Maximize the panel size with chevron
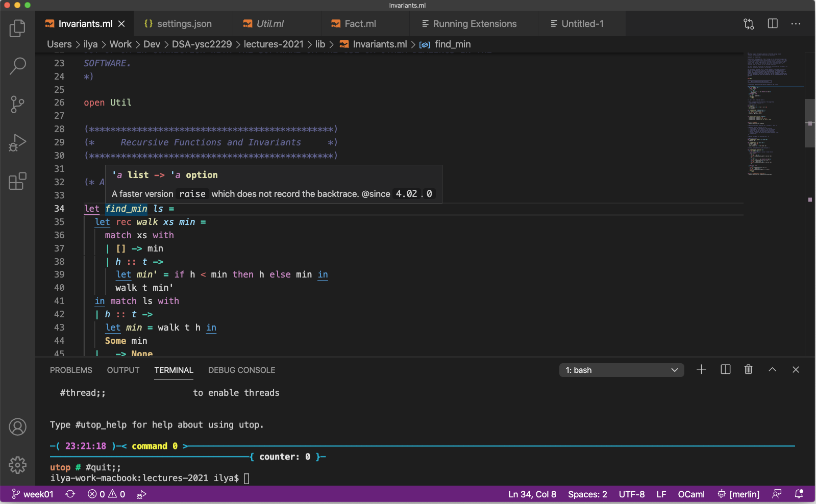816x504 pixels. click(x=772, y=370)
